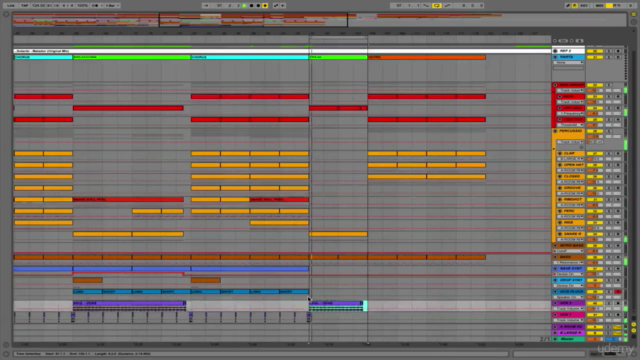Arm the RIDE track

(x=618, y=223)
